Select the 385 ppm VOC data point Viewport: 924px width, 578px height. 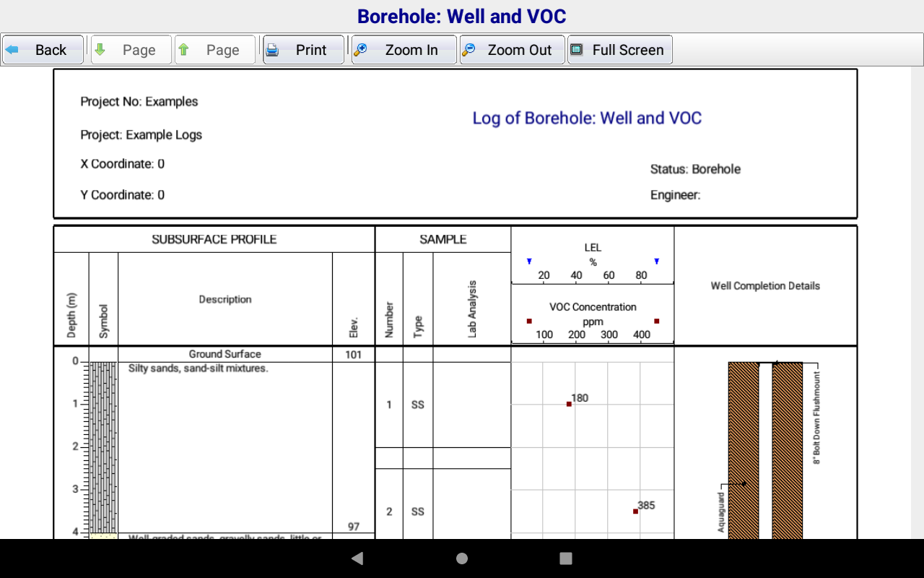point(635,511)
